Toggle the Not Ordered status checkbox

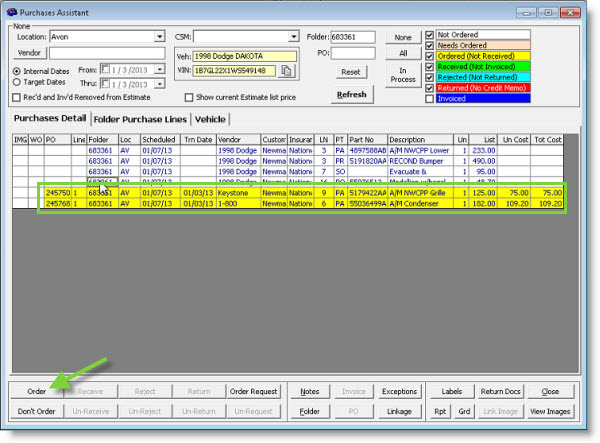[429, 35]
